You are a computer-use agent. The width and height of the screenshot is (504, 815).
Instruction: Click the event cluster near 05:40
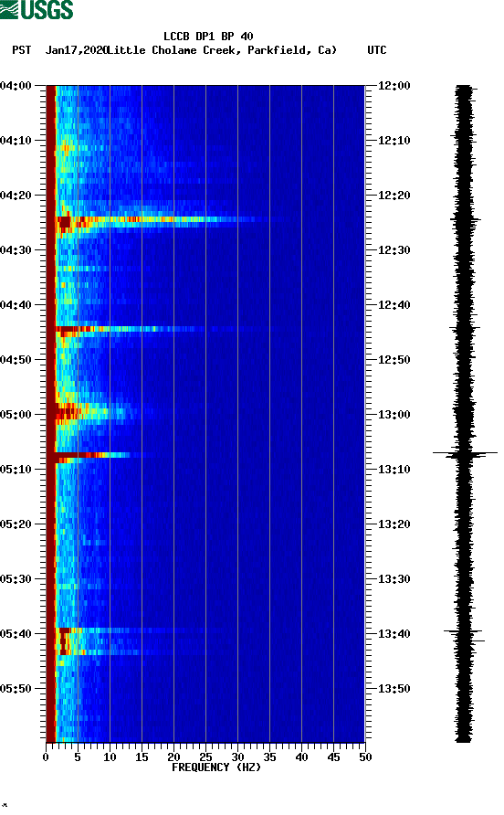point(99,640)
